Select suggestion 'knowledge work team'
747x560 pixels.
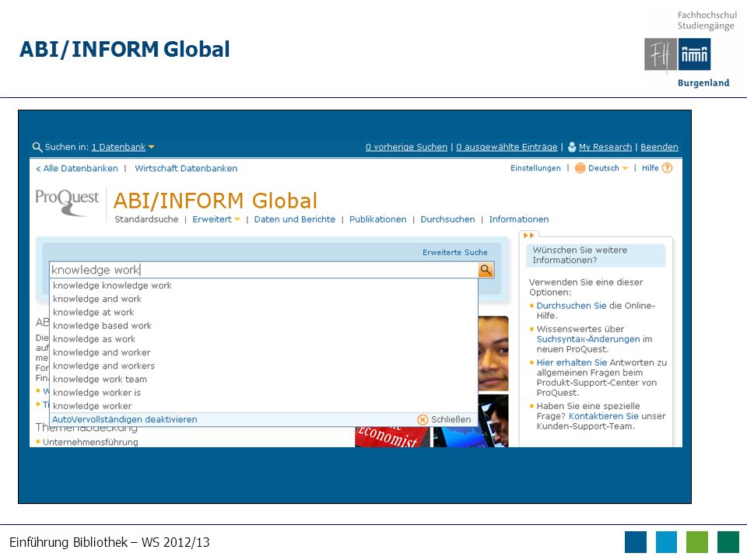pos(264,379)
